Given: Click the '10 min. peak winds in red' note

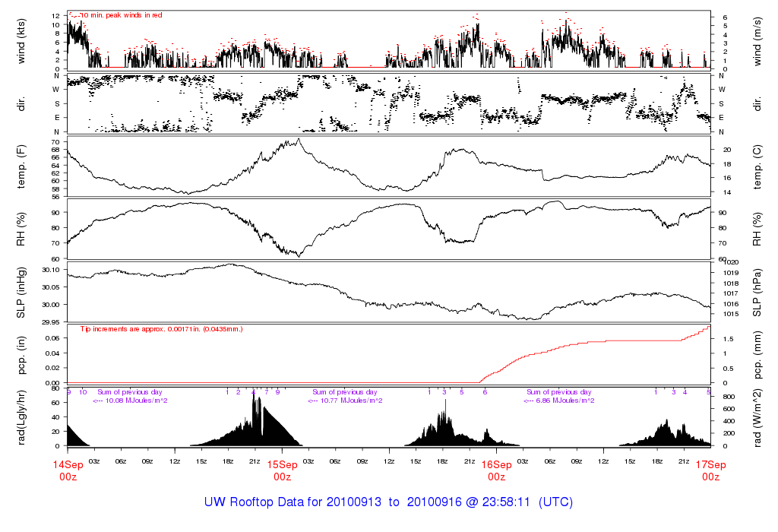Looking at the screenshot, I should pos(121,15).
